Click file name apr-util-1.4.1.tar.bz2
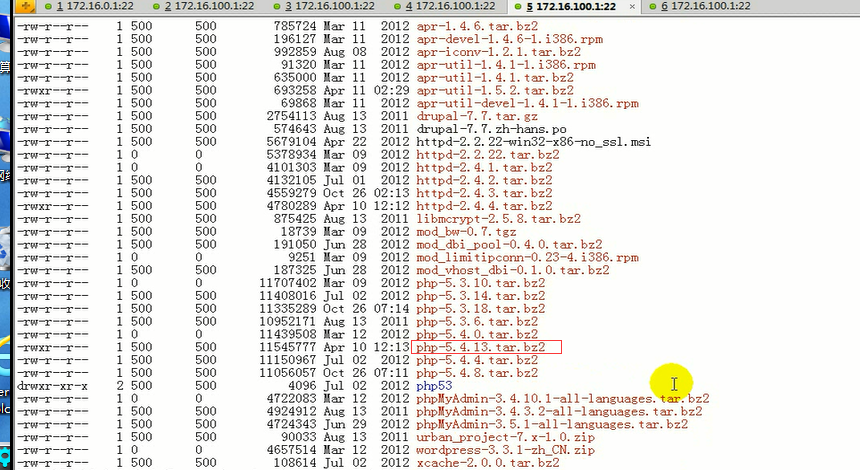 [495, 77]
